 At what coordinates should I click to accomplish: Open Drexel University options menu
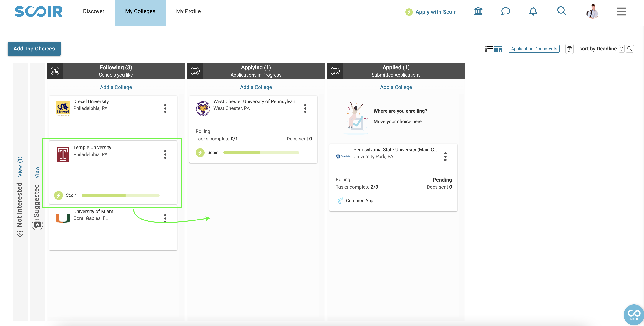tap(165, 109)
